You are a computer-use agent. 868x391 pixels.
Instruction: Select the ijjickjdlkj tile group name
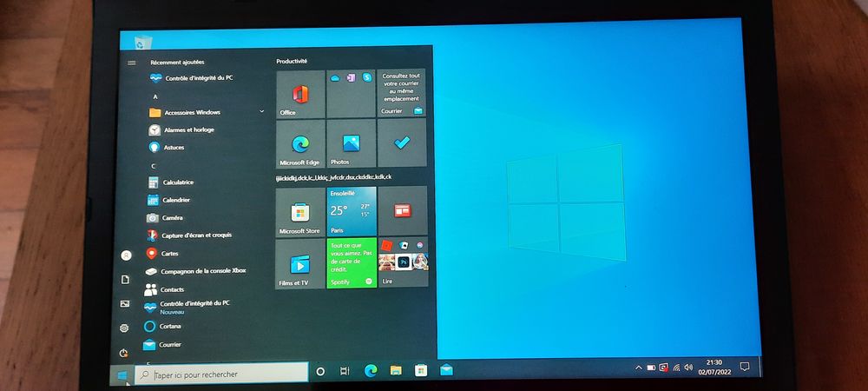(x=334, y=177)
